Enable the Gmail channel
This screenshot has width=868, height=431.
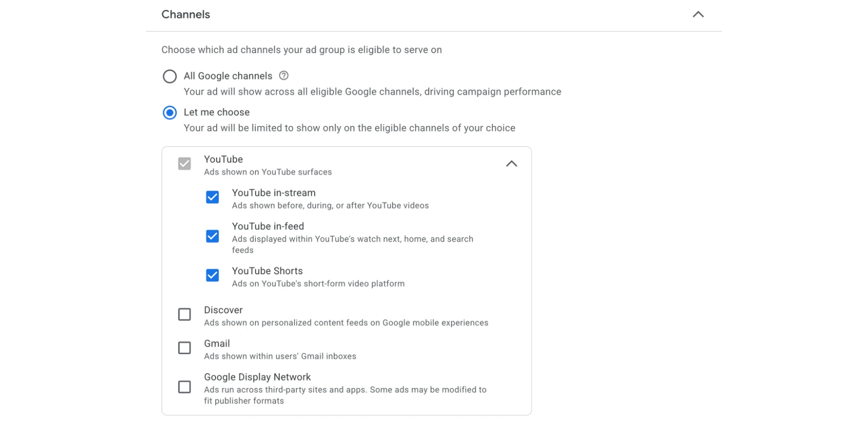pos(184,348)
